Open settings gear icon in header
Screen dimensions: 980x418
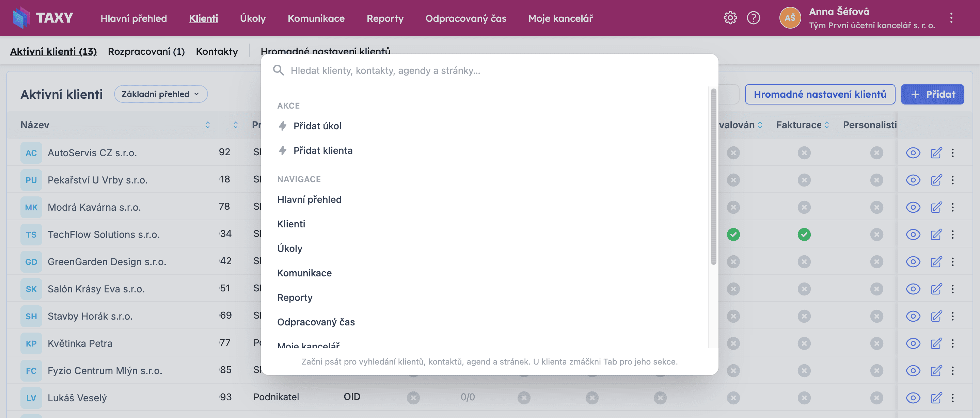[730, 18]
